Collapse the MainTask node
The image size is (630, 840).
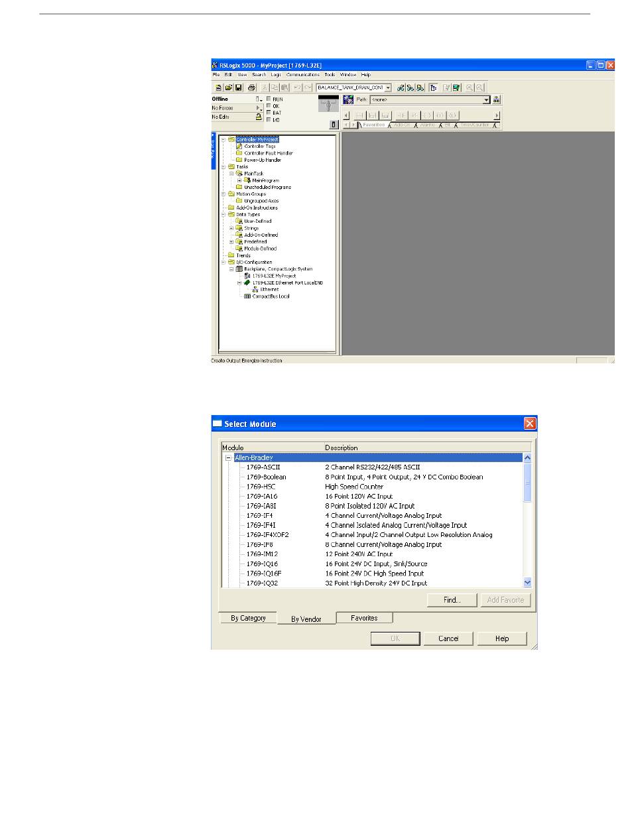pos(231,174)
